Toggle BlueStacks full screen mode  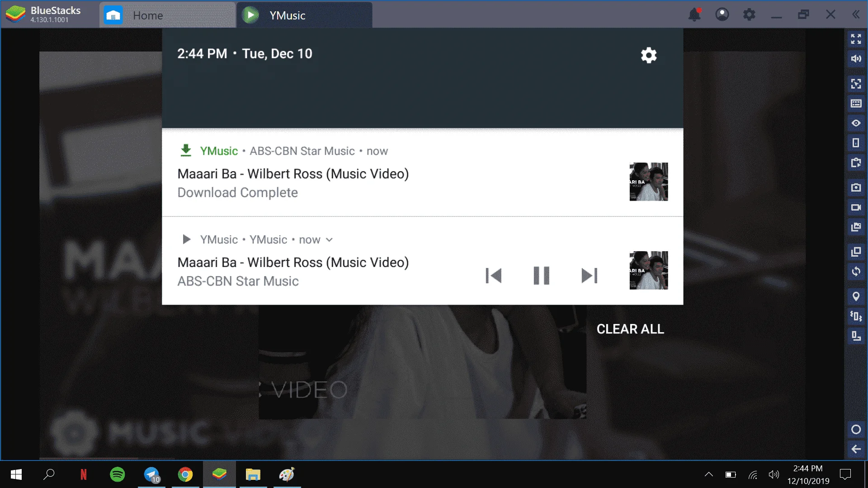tap(856, 39)
